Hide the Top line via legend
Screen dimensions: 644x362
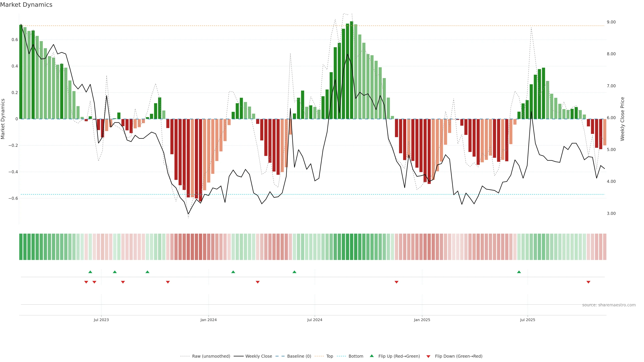330,356
